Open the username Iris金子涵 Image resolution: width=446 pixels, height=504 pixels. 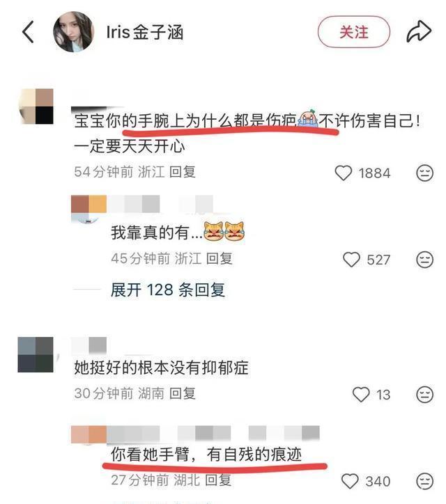click(x=145, y=32)
